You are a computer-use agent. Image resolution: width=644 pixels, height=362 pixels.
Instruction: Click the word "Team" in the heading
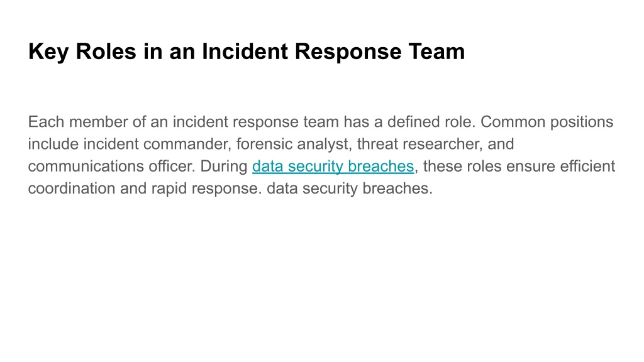[x=436, y=52]
